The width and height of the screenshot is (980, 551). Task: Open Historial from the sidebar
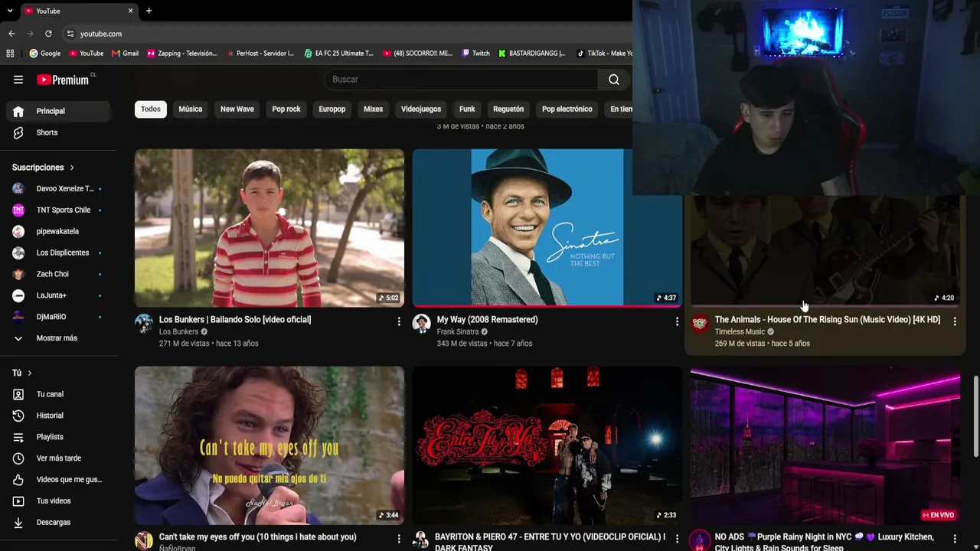coord(58,416)
